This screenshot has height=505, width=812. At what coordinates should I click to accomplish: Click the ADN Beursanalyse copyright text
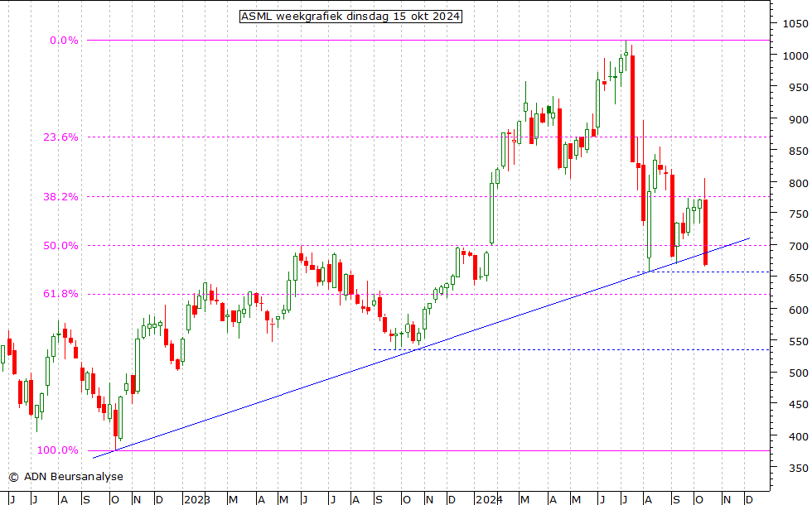click(65, 477)
